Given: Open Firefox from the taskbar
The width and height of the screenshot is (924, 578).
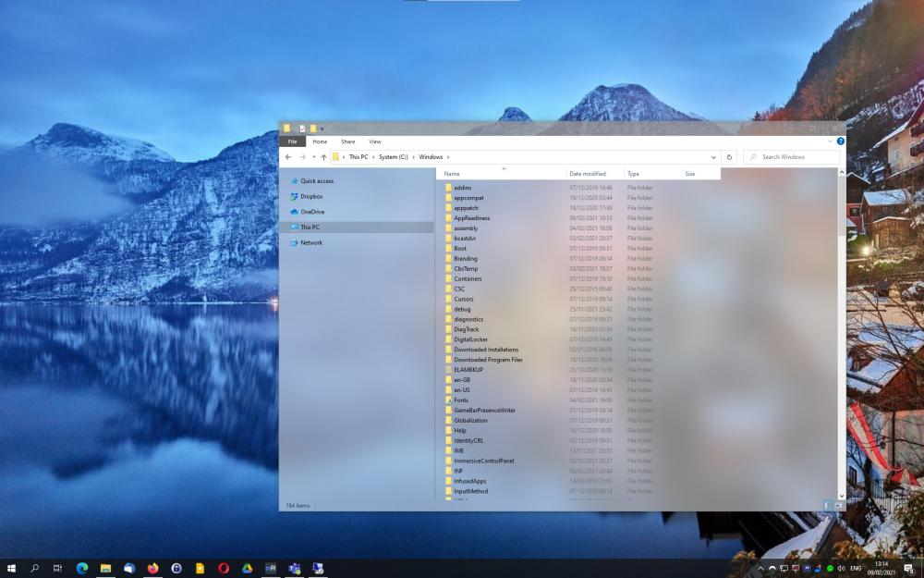Looking at the screenshot, I should pos(152,568).
